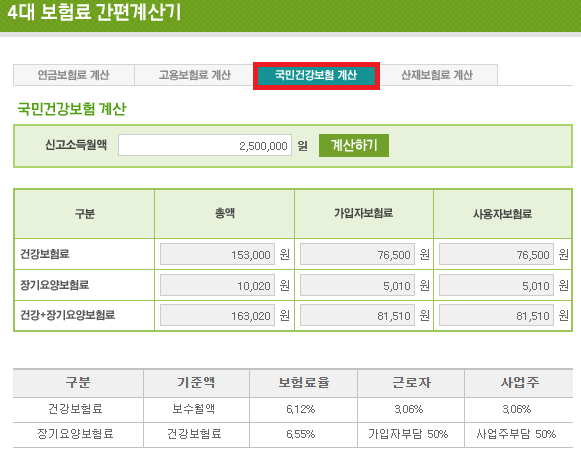Screen dimensions: 581x458
Task: Select the 국민건강보험 계산 tab
Action: (x=316, y=75)
